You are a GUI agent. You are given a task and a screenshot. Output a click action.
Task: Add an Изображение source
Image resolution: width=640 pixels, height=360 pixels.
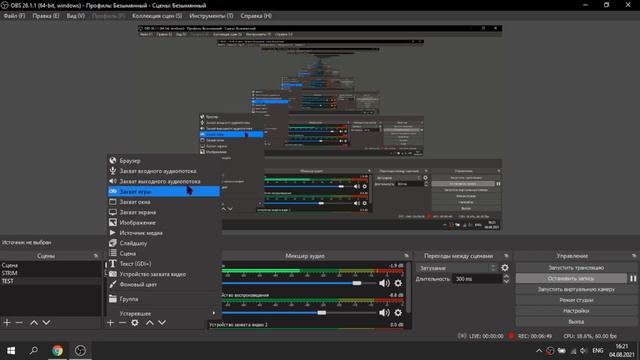[163, 222]
